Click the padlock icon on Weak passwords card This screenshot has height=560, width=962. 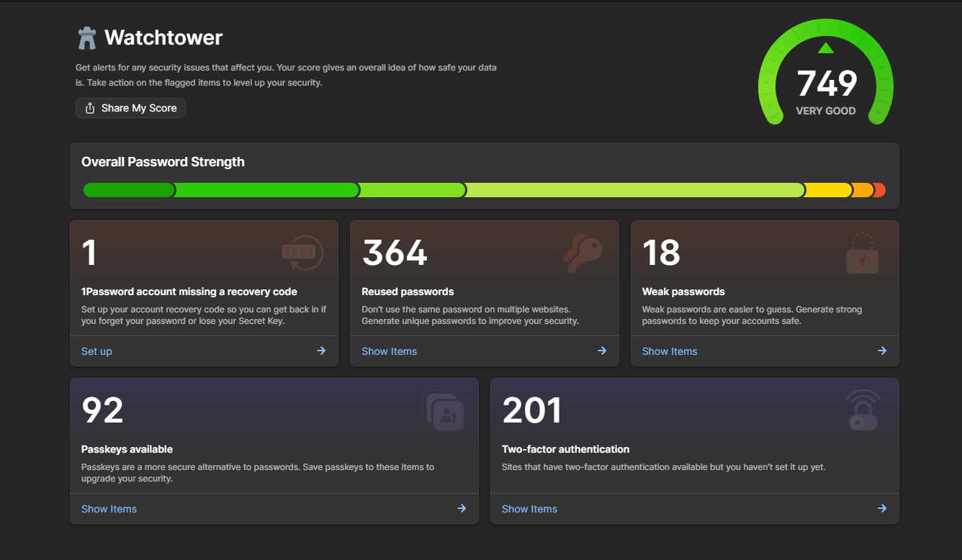862,253
